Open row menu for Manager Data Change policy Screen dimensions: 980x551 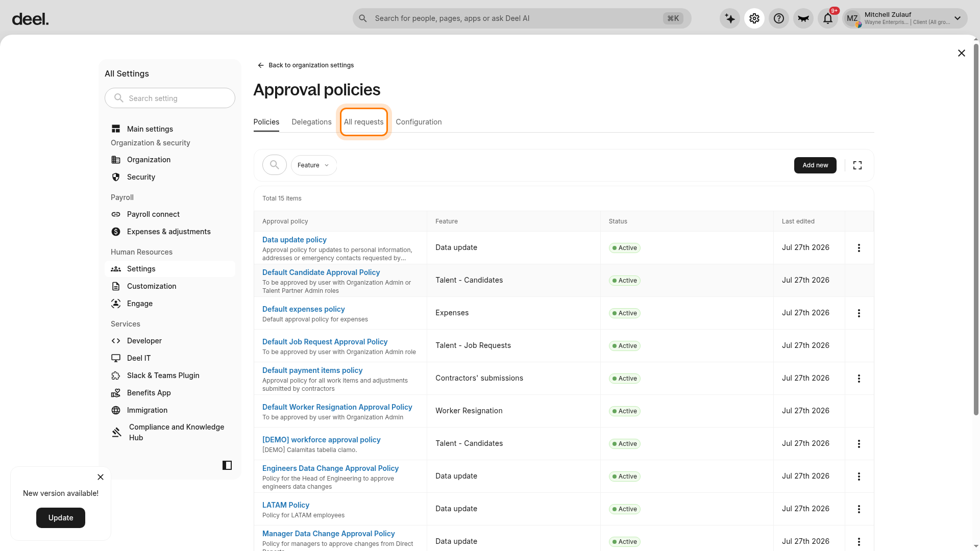tap(859, 542)
